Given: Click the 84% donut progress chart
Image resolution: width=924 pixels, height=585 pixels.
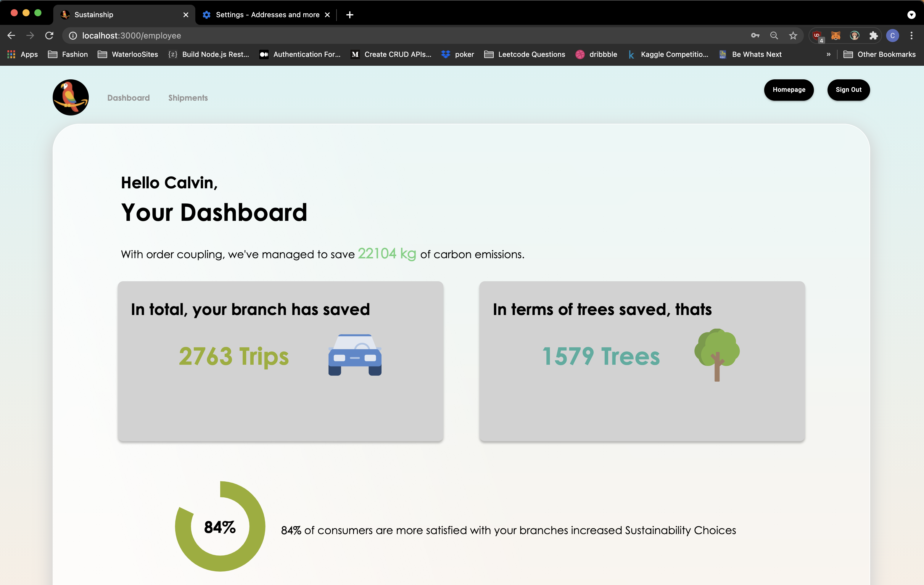Looking at the screenshot, I should coord(220,526).
